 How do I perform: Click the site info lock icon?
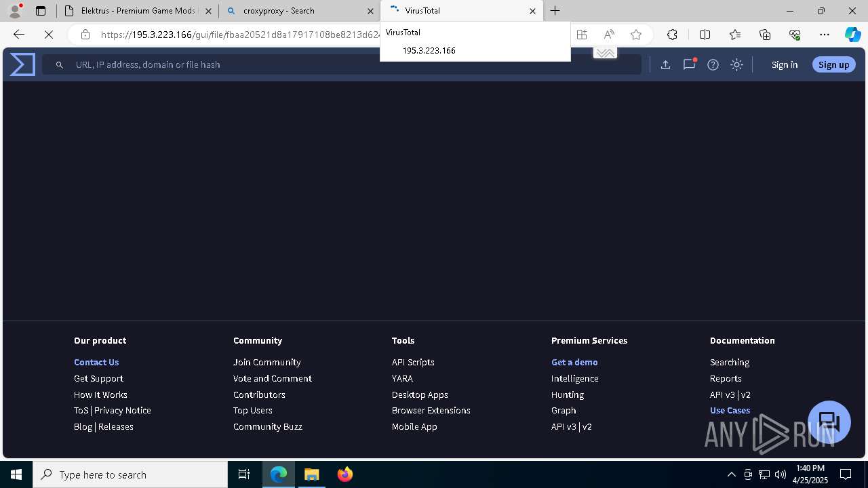[x=85, y=35]
